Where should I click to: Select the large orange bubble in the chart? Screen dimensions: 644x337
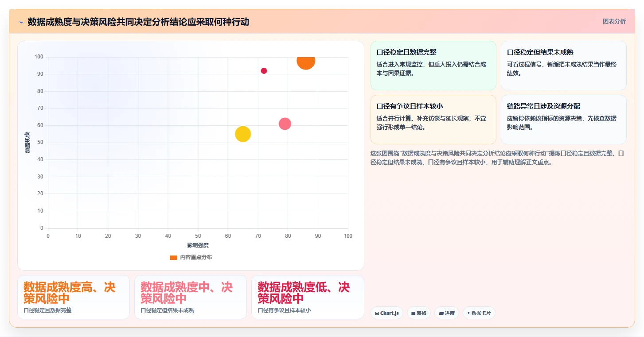click(x=306, y=61)
